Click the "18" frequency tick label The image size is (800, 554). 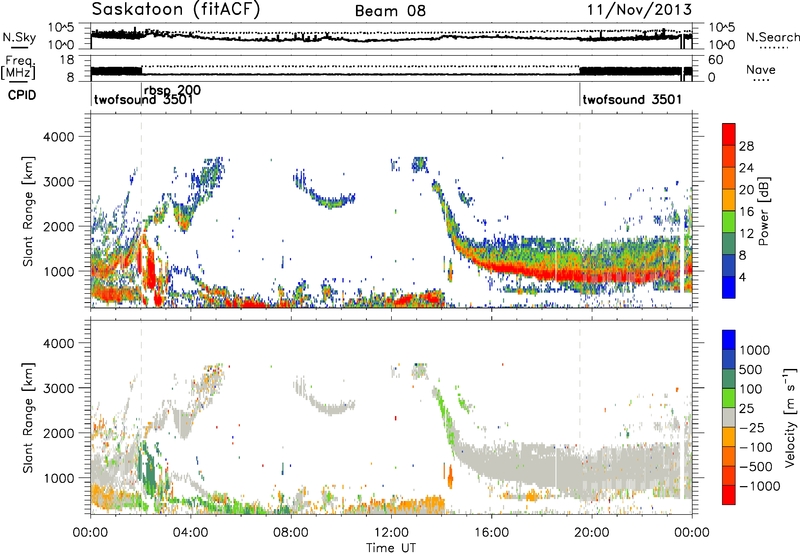pyautogui.click(x=67, y=60)
